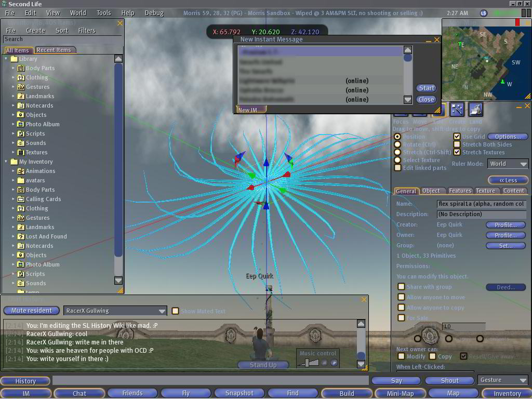Open the Photo Album folder under Library

pyautogui.click(x=43, y=124)
